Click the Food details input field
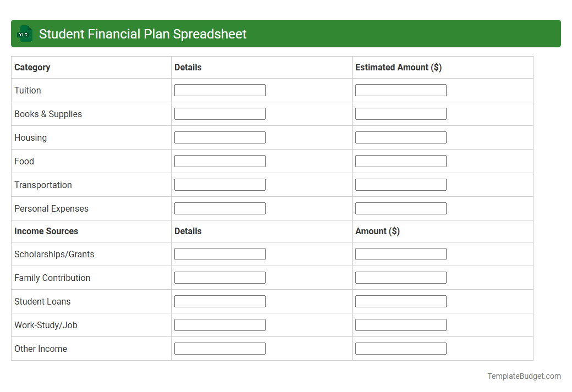 [219, 161]
